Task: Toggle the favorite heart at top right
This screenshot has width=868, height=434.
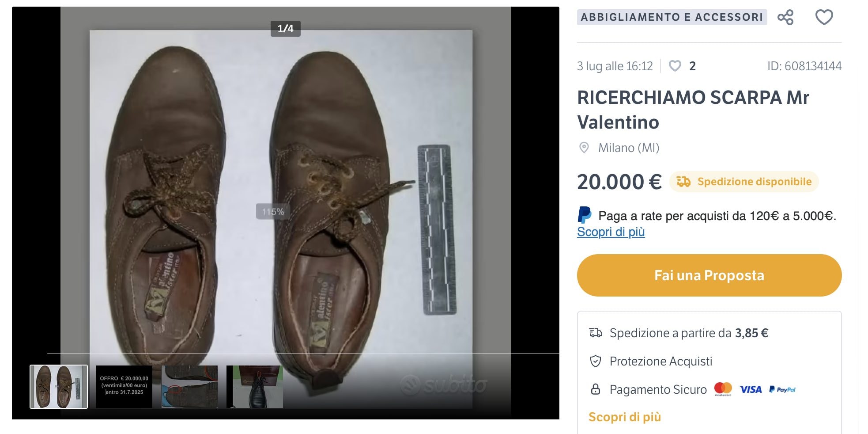Action: 824,17
